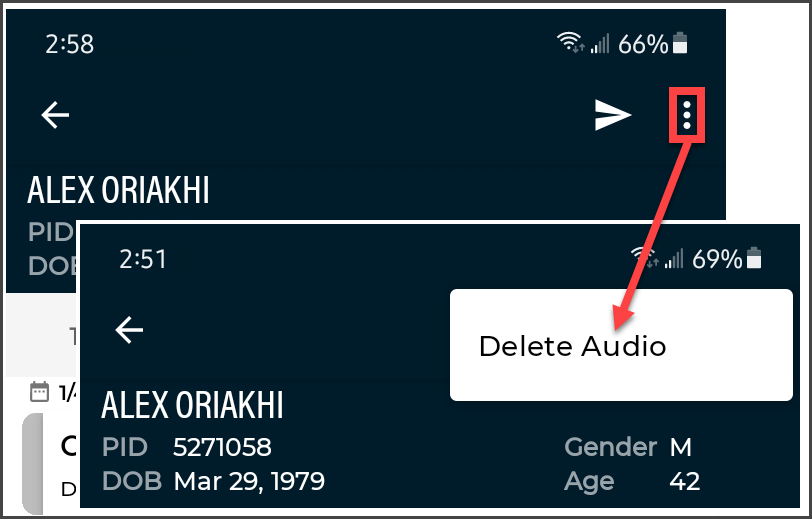The image size is (812, 519).
Task: Tap the Gender value M
Action: coord(681,446)
